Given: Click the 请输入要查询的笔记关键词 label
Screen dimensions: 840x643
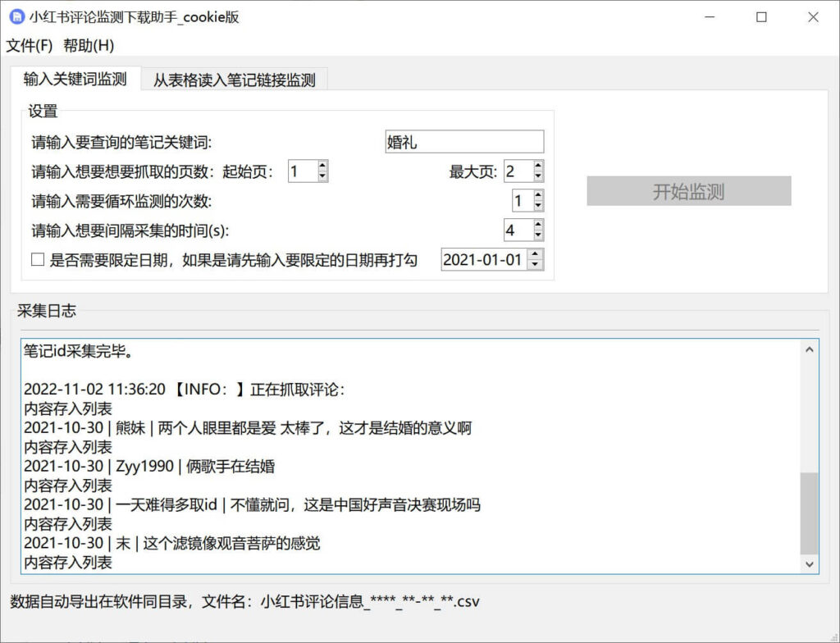Looking at the screenshot, I should [x=121, y=143].
